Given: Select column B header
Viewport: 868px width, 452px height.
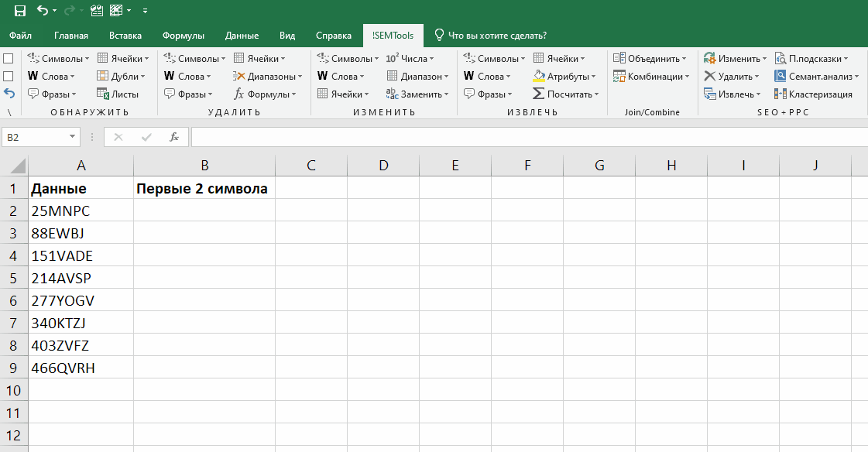Looking at the screenshot, I should [204, 166].
